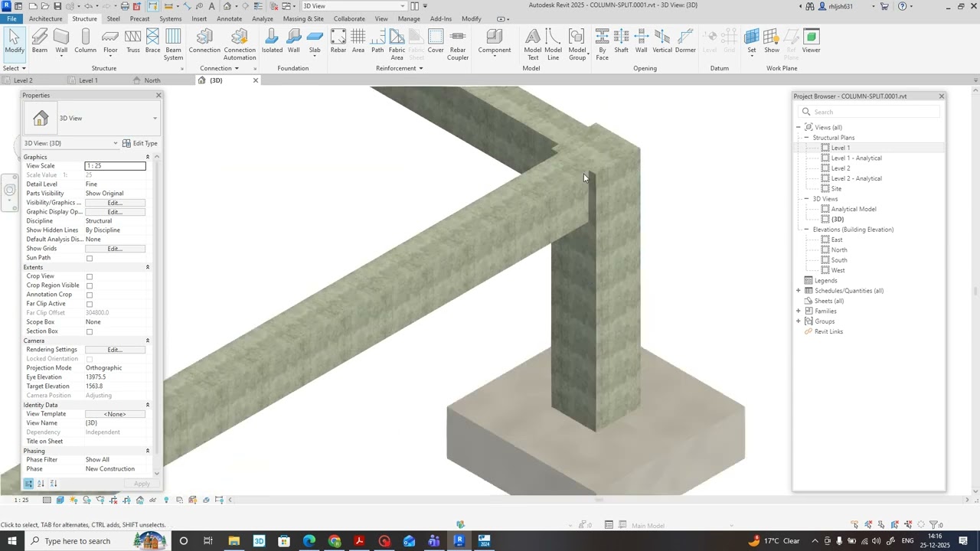Edit Rendering Settings
This screenshot has height=551, width=980.
(115, 350)
